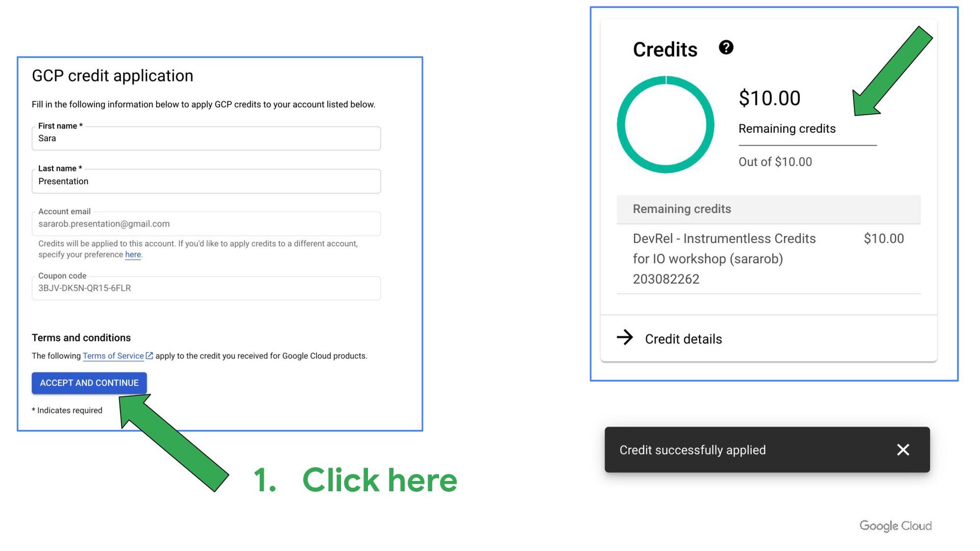Click the First name field containing Sara
This screenshot has height=551, width=980.
click(206, 138)
